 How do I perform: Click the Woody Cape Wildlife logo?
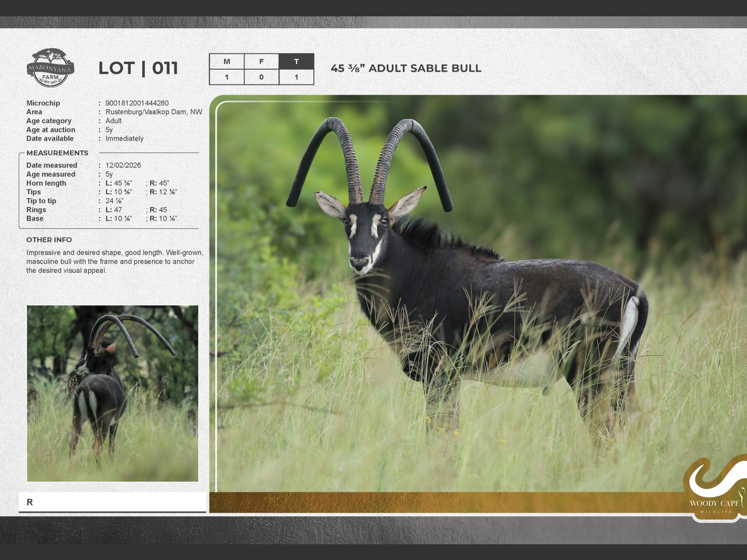click(x=715, y=490)
